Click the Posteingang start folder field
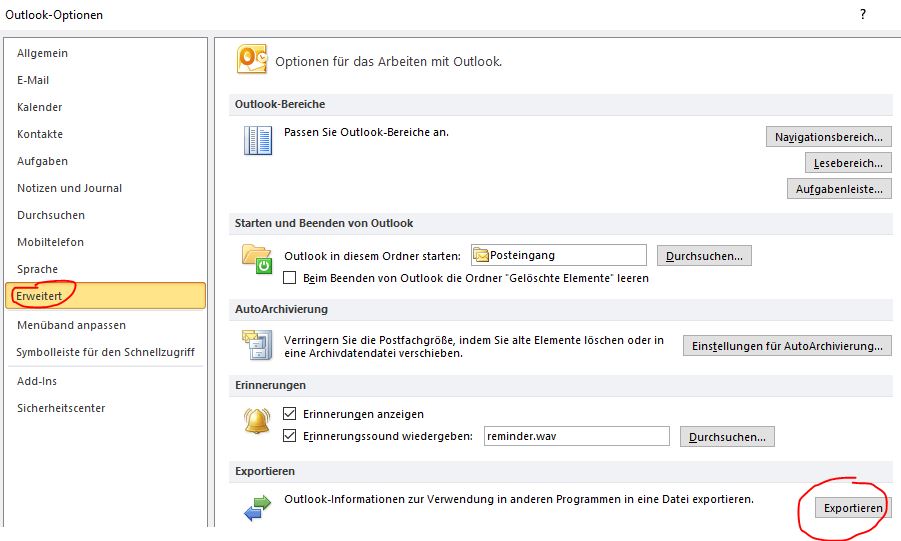Image resolution: width=901 pixels, height=541 pixels. click(559, 255)
